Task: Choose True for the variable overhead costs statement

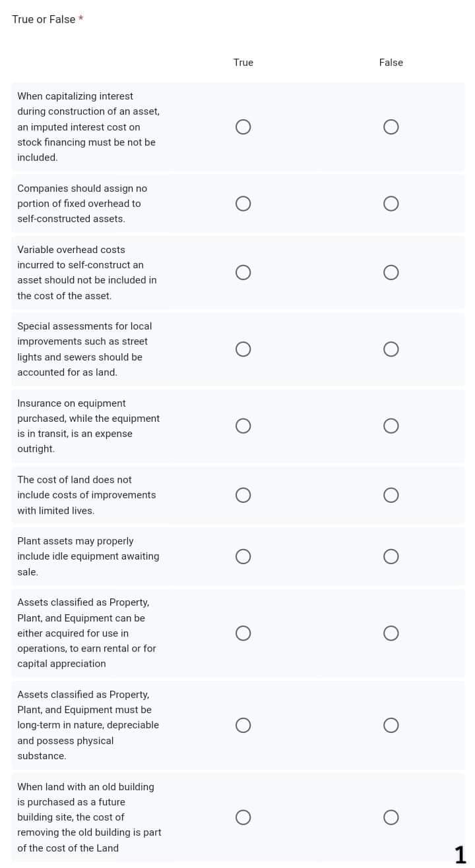Action: pyautogui.click(x=243, y=272)
